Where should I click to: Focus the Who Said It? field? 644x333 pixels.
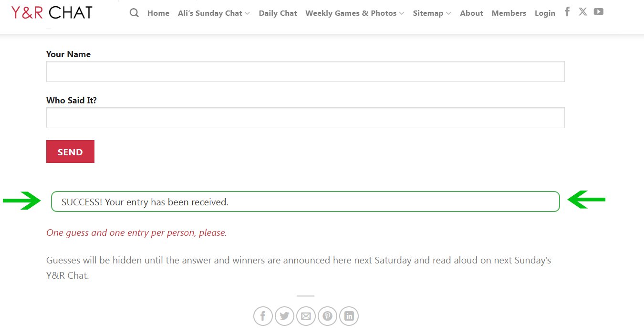coord(305,118)
